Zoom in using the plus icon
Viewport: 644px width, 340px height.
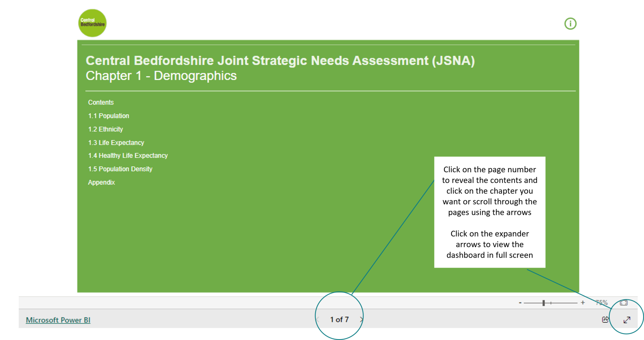[583, 303]
